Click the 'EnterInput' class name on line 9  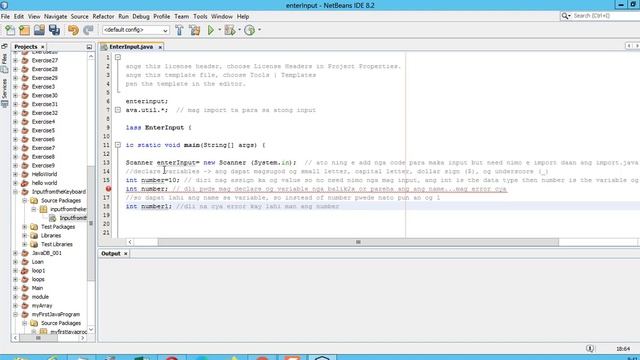[164, 128]
